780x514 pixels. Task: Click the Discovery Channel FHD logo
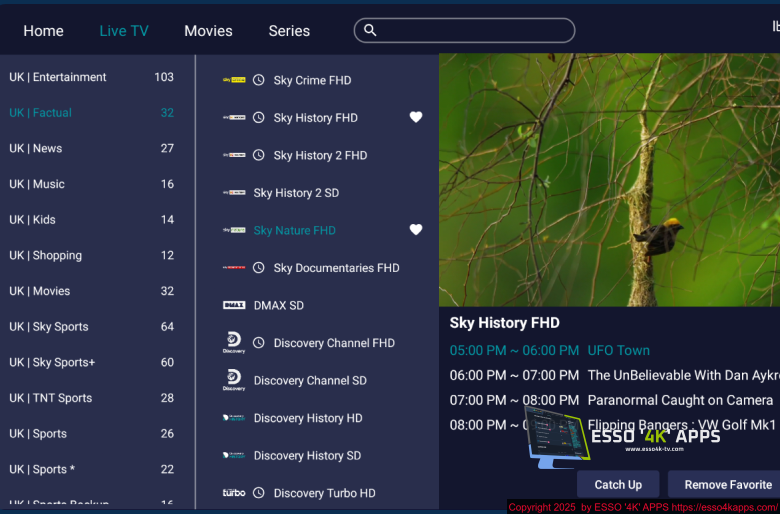click(x=234, y=343)
